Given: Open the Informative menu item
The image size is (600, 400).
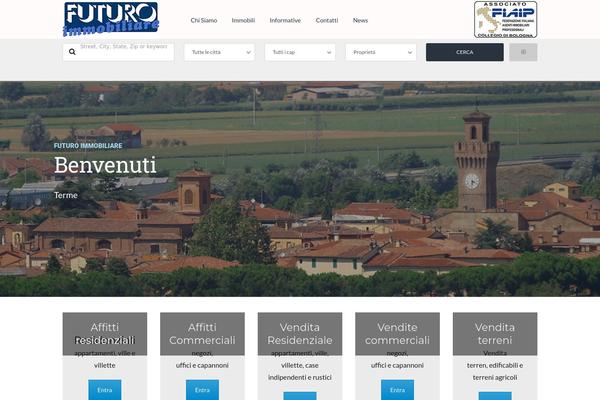Looking at the screenshot, I should click(285, 20).
